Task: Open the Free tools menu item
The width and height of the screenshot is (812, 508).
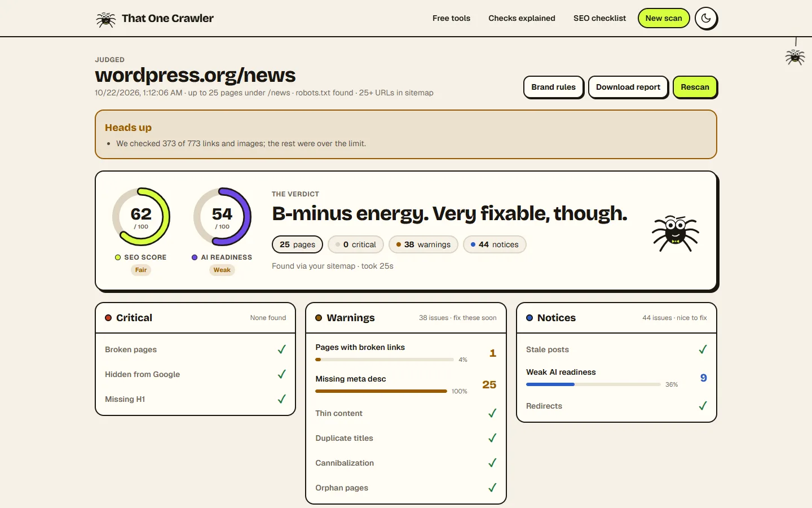Action: coord(451,18)
